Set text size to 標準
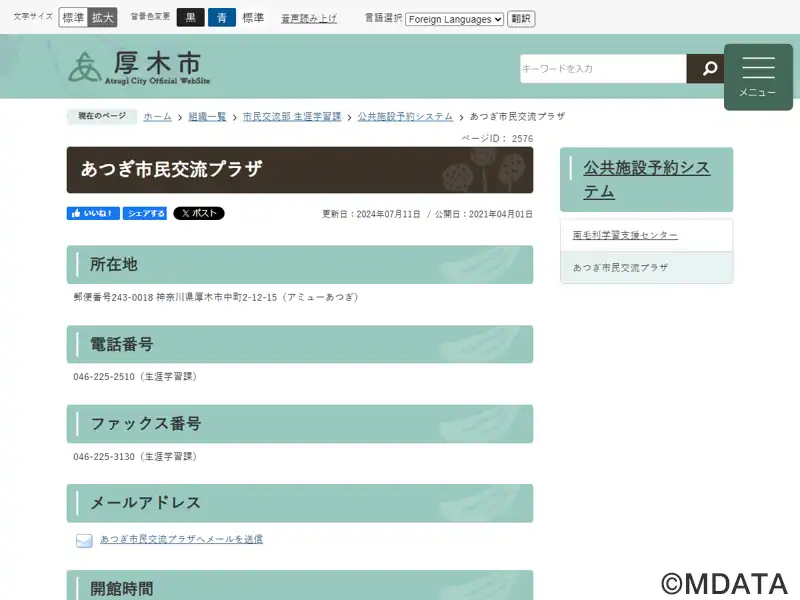The width and height of the screenshot is (800, 600). [73, 18]
